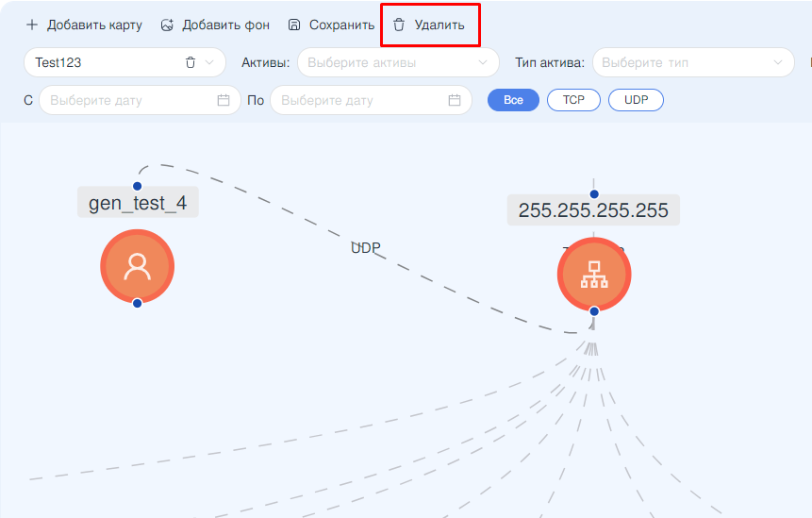Click the image icon for Добавить фон

pos(167,25)
